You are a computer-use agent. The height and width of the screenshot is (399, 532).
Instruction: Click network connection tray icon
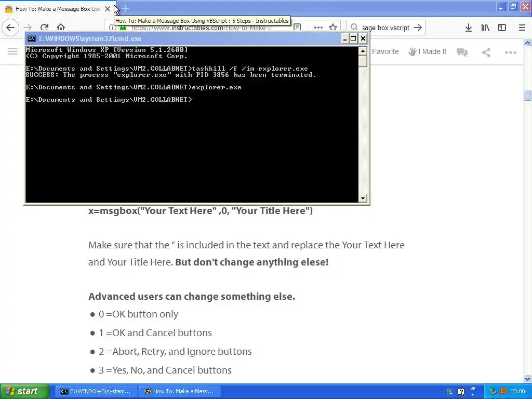(493, 392)
